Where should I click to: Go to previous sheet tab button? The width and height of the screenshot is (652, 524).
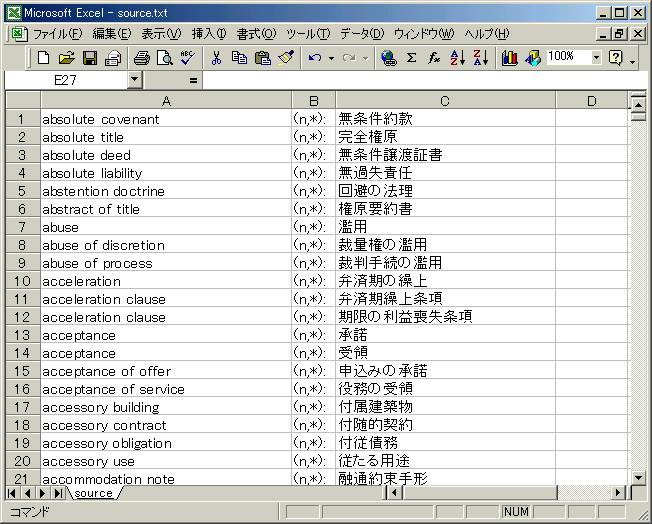coord(27,493)
